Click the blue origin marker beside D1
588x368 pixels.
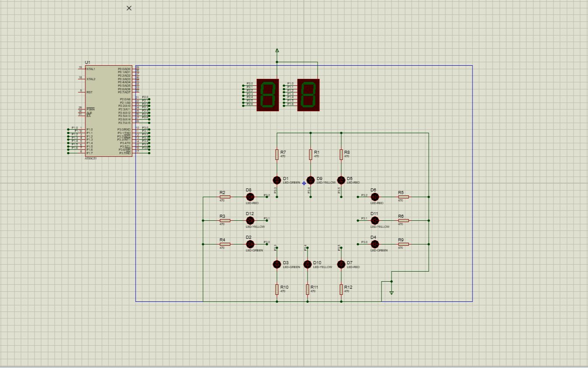point(304,183)
